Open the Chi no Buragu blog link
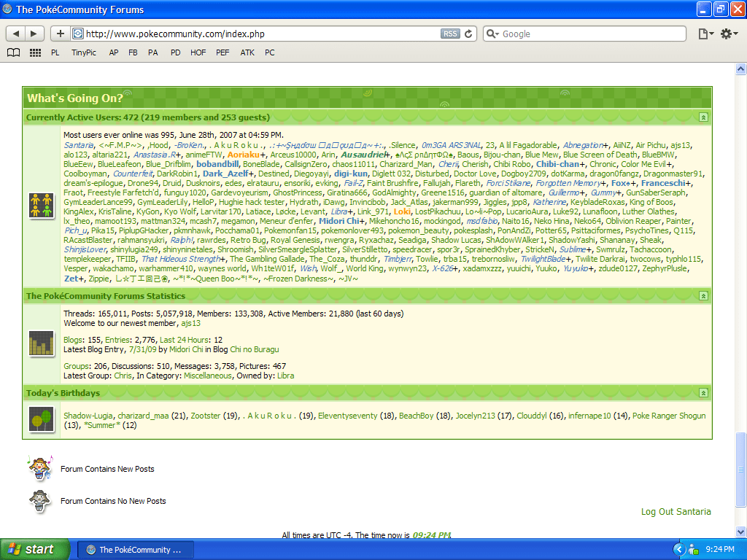 tap(255, 349)
